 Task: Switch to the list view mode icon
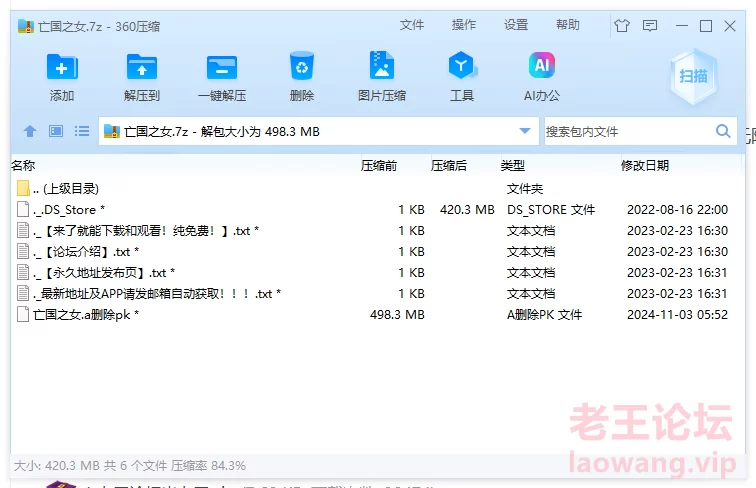(x=82, y=131)
